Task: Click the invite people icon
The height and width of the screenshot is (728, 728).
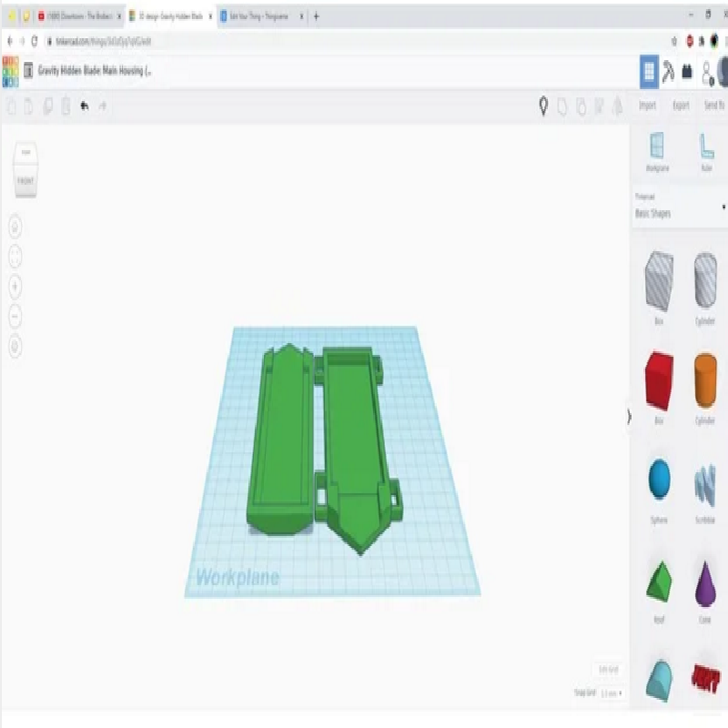Action: (707, 73)
